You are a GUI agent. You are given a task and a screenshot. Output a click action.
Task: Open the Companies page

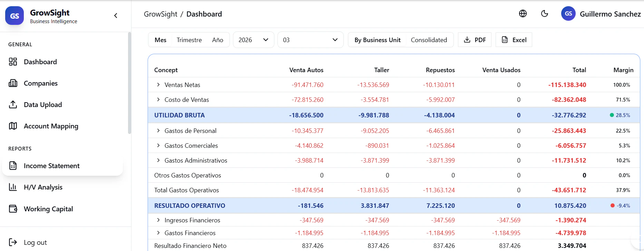(40, 83)
